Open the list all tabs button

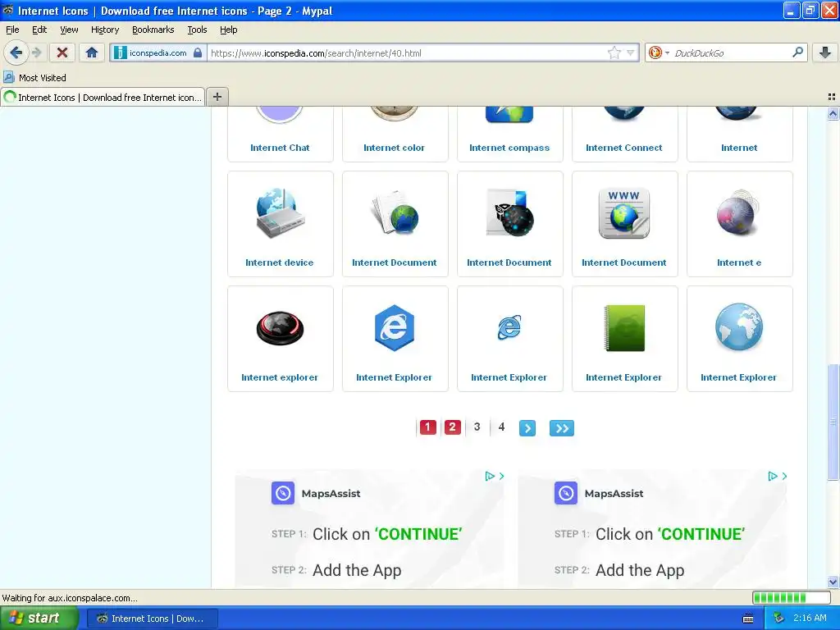(832, 97)
